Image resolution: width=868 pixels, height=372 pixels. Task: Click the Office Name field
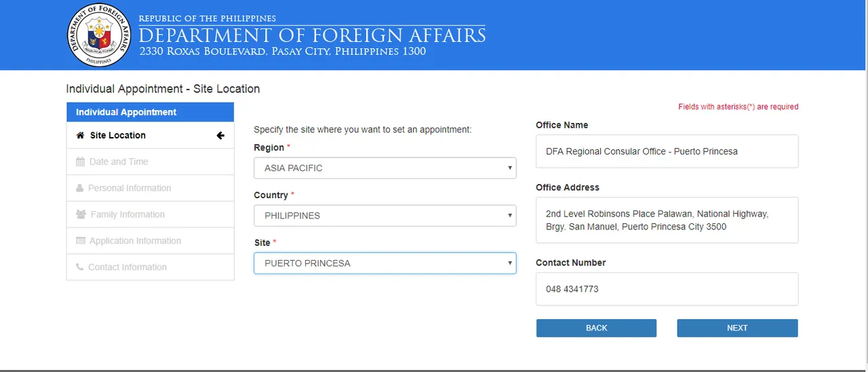[x=667, y=151]
